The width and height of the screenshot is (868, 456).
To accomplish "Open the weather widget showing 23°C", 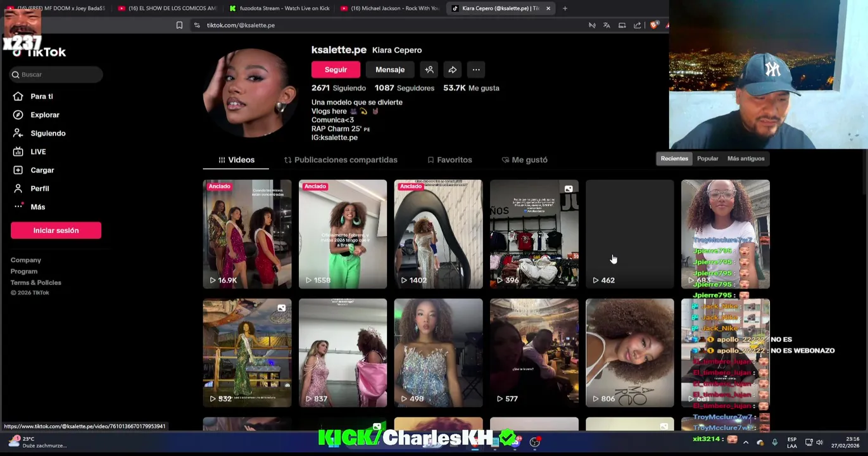I will coord(38,442).
